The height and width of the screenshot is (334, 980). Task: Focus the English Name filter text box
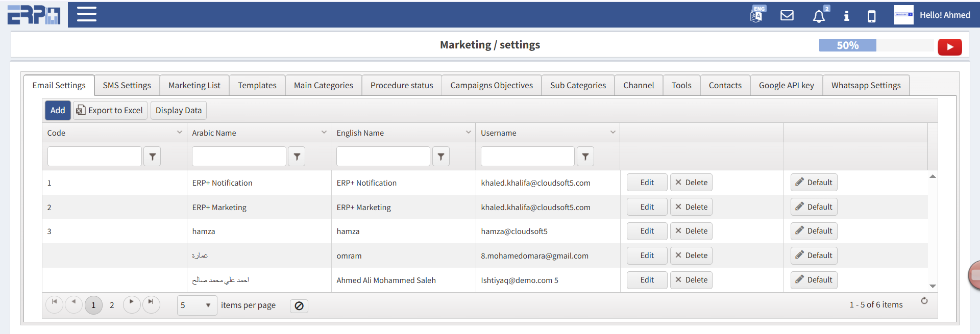click(x=383, y=157)
